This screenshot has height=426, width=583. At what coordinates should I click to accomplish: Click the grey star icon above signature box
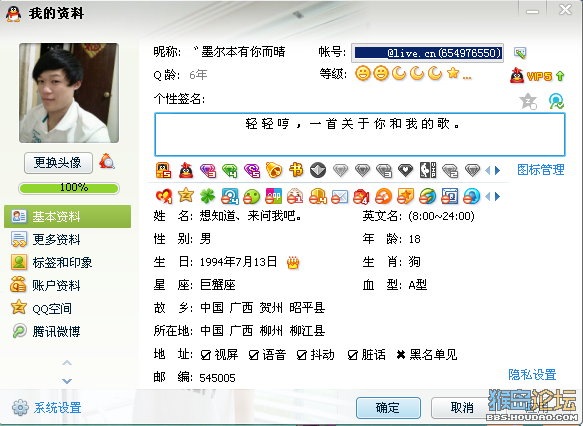tap(528, 101)
